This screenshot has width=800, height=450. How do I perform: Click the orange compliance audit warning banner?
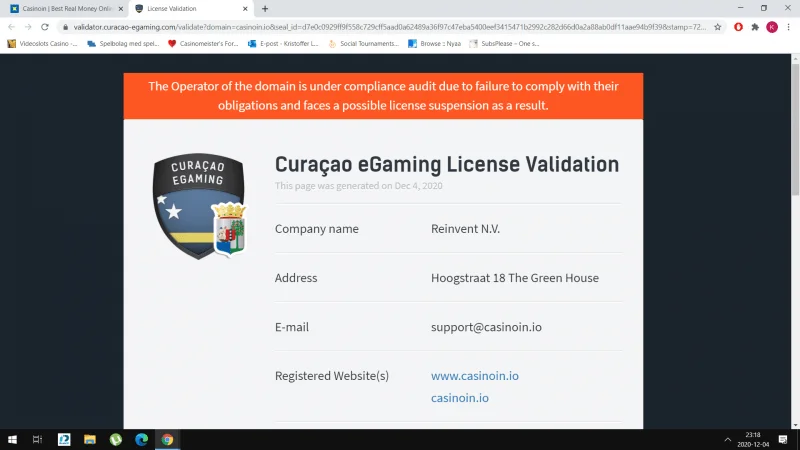click(x=383, y=96)
